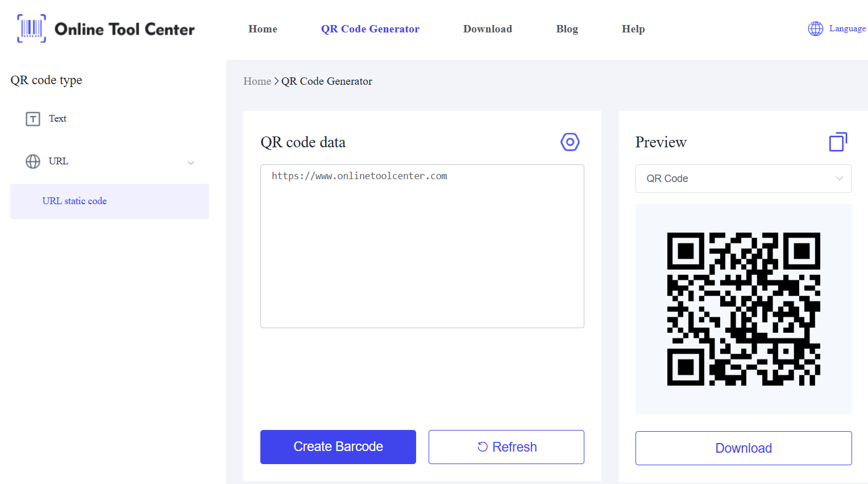Select URL static code in the sidebar
The image size is (868, 484).
[x=74, y=201]
